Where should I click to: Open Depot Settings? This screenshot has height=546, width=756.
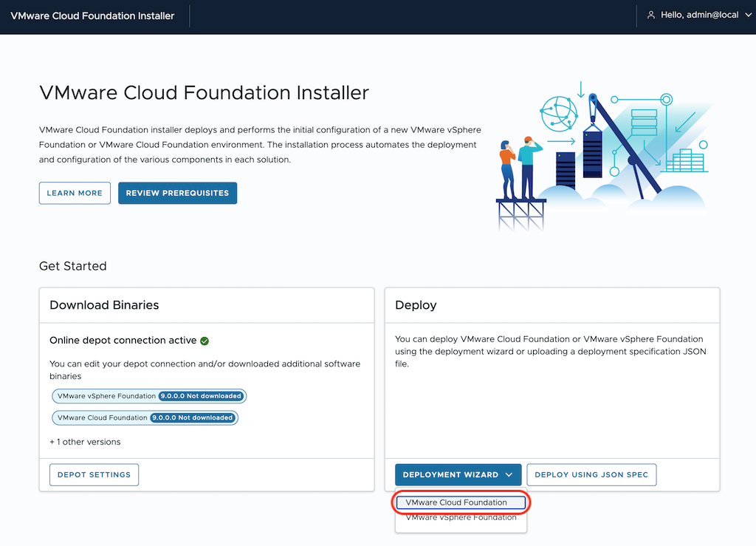pyautogui.click(x=94, y=474)
